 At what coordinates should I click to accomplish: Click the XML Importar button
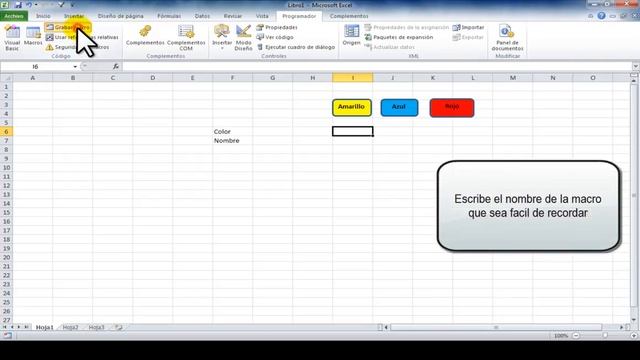pyautogui.click(x=469, y=27)
